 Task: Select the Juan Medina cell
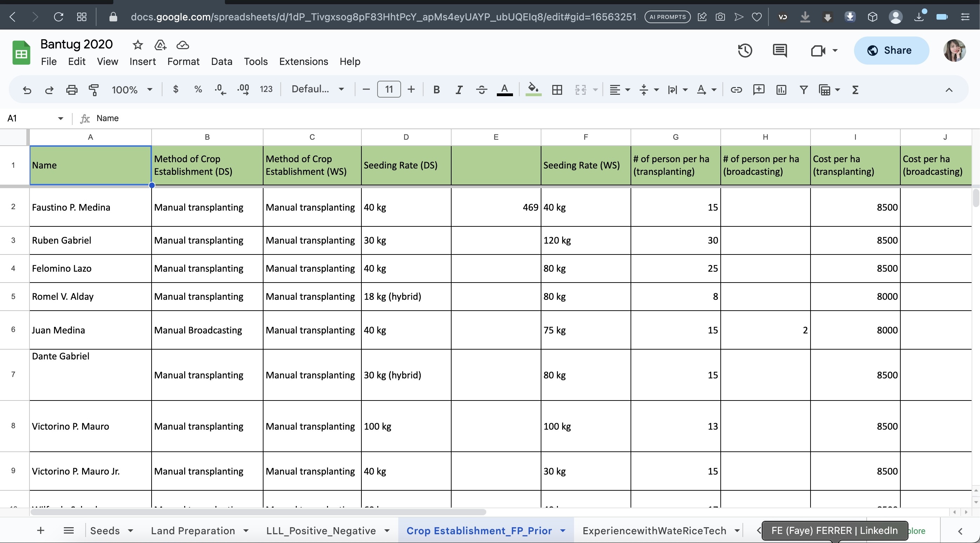[x=91, y=330]
